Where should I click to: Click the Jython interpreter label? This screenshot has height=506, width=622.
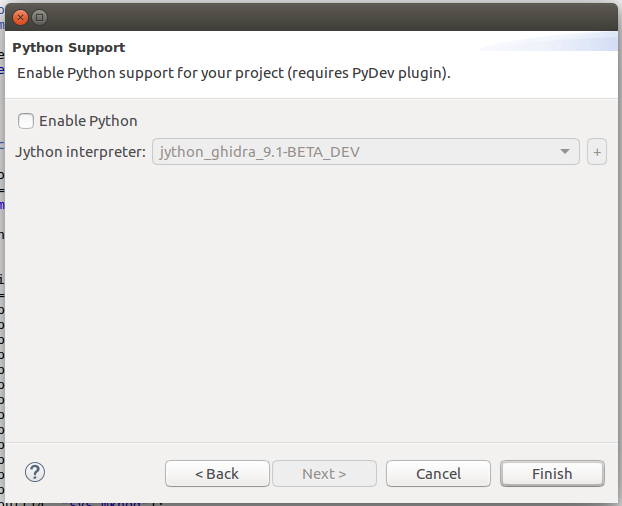click(81, 152)
